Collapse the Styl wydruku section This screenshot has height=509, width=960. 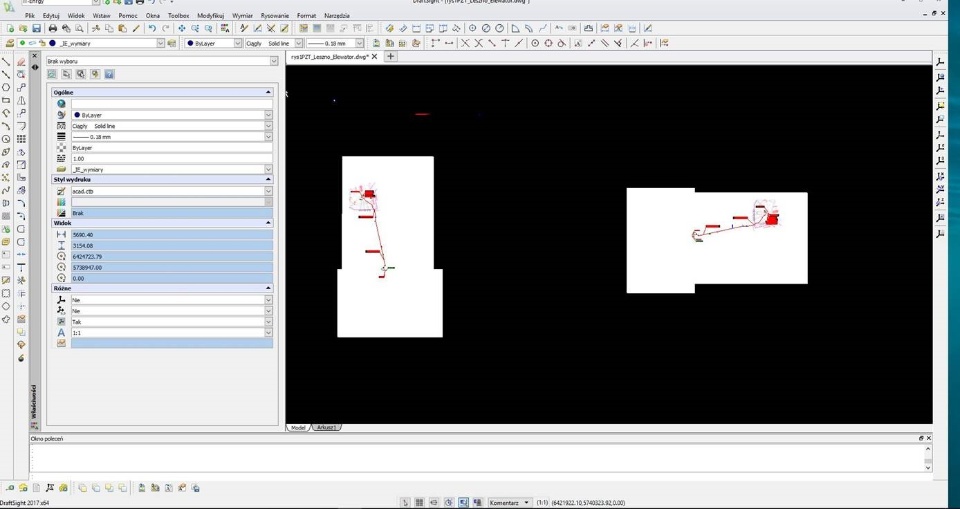[268, 179]
